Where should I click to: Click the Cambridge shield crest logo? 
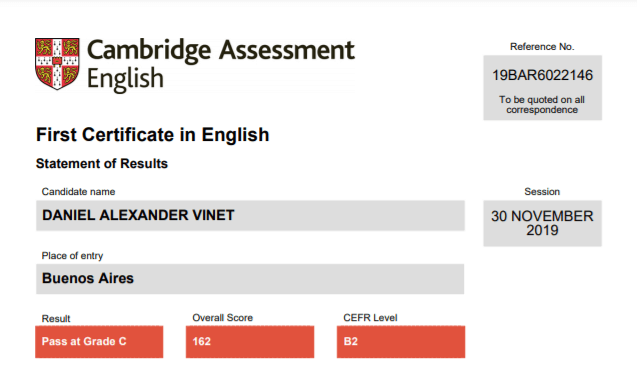57,64
